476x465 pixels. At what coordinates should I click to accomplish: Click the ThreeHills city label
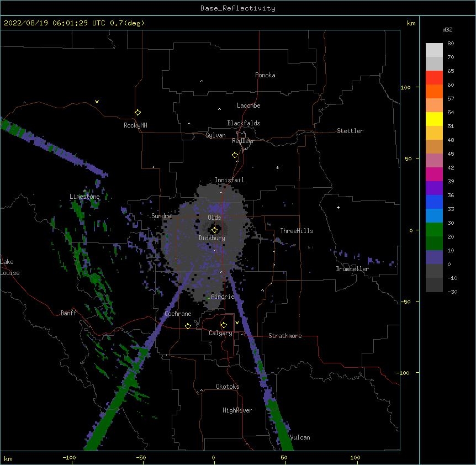pyautogui.click(x=297, y=231)
